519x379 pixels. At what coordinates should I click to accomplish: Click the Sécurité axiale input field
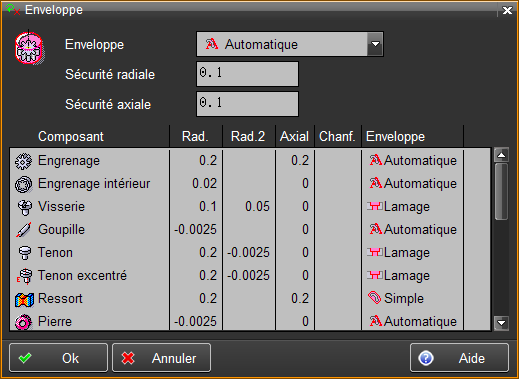click(247, 104)
